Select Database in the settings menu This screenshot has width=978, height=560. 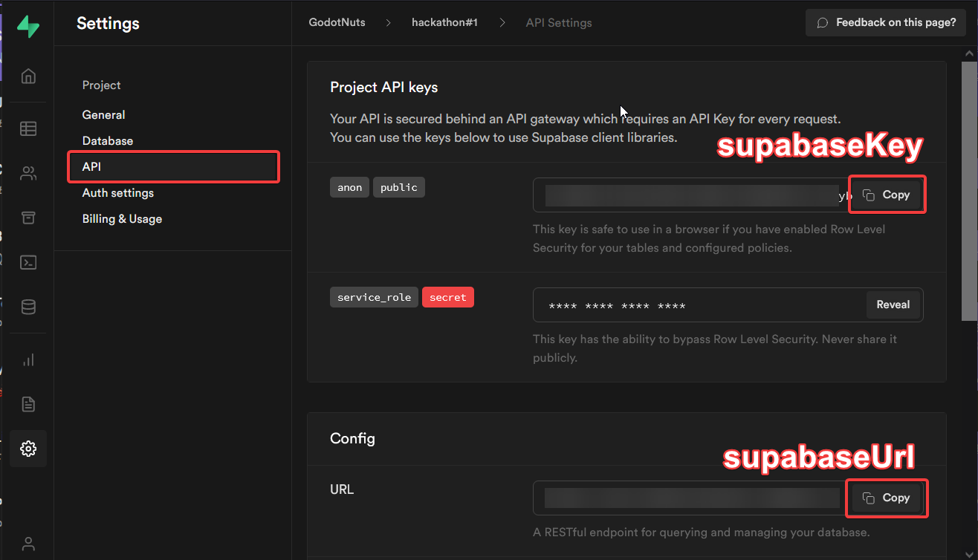(108, 141)
